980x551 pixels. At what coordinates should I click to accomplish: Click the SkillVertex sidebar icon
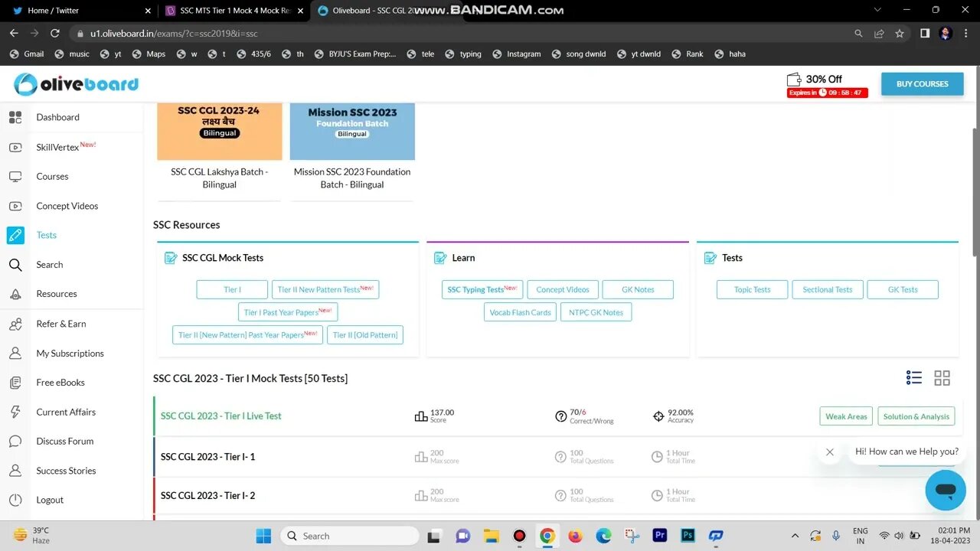pos(15,147)
